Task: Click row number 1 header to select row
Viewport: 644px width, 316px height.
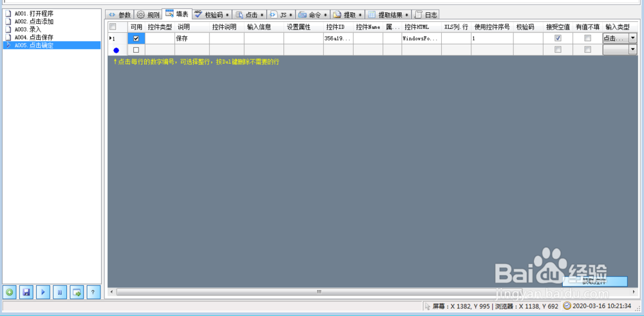Action: (117, 38)
